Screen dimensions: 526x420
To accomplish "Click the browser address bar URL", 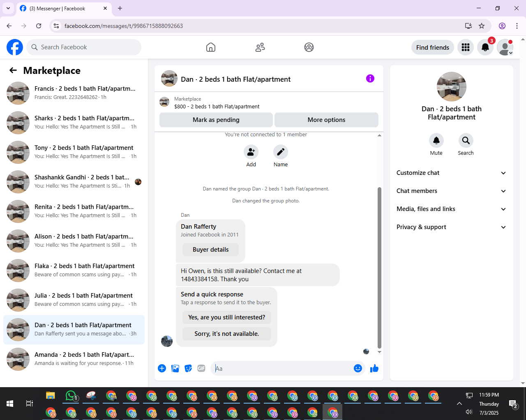I will [x=123, y=26].
